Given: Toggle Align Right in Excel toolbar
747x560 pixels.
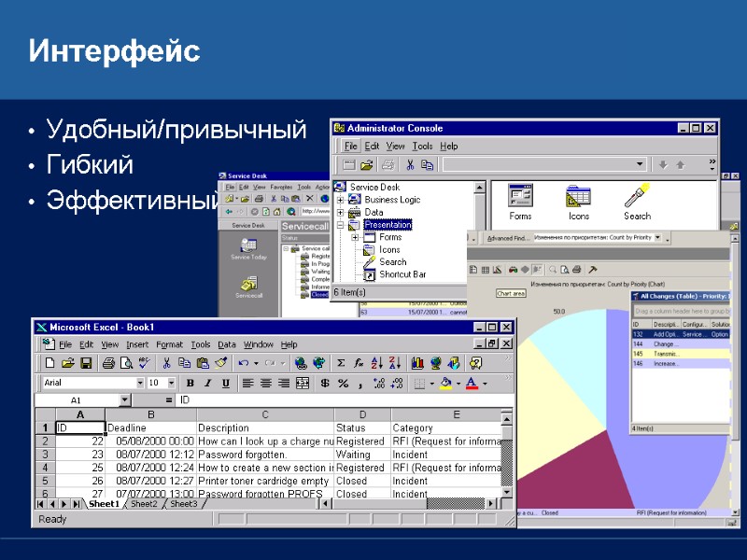Looking at the screenshot, I should tap(284, 383).
